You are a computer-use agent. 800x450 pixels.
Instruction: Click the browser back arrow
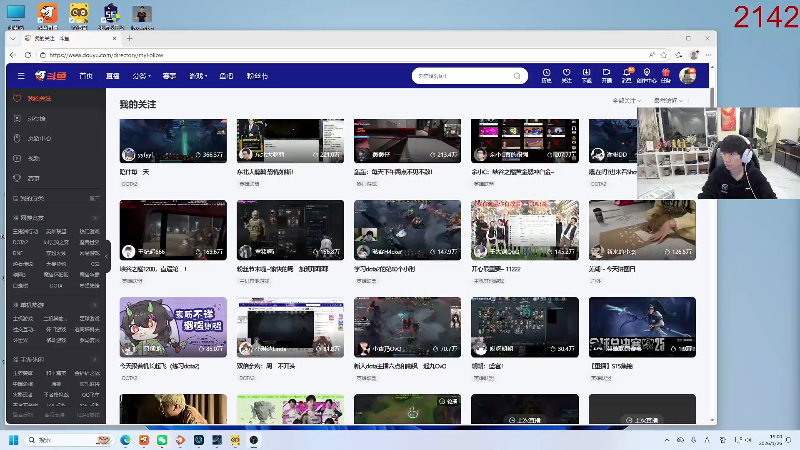tap(13, 55)
